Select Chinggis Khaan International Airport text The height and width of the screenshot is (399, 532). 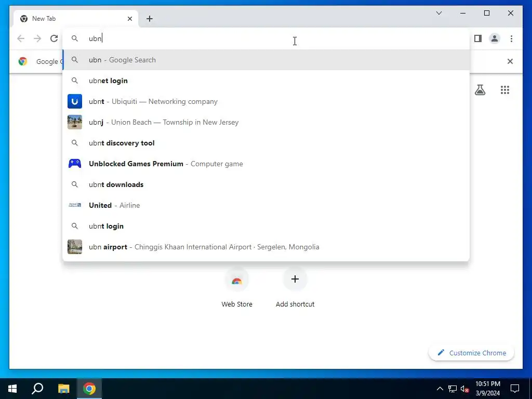click(x=193, y=247)
